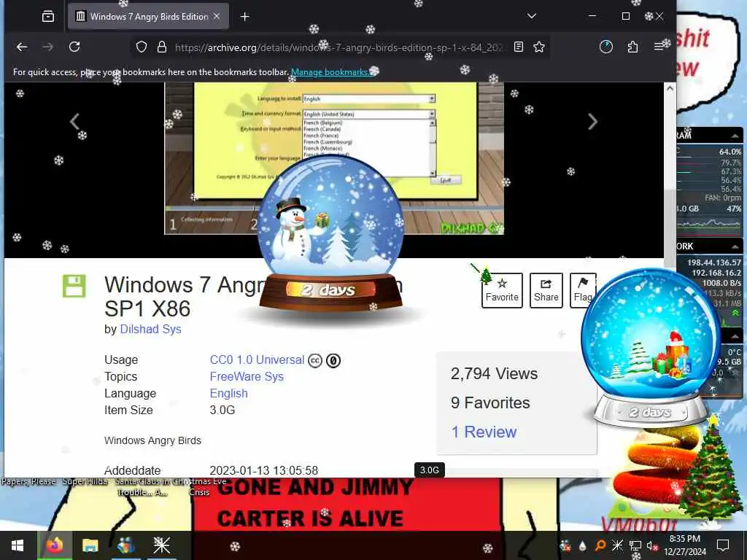Open the Windows Start menu
Viewport: 747px width, 560px height.
coord(18,545)
